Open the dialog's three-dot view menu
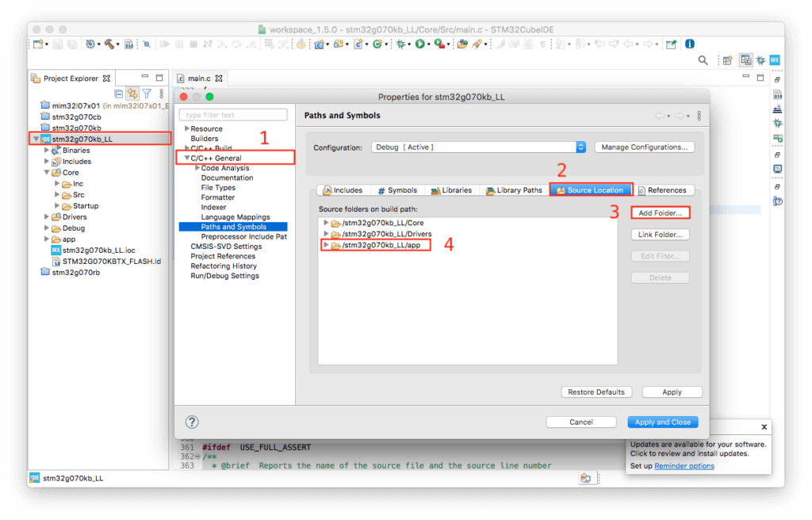 point(699,116)
